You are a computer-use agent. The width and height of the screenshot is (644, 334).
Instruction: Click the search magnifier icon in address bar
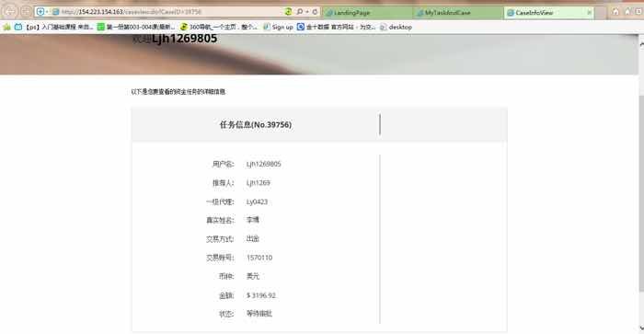pos(300,12)
